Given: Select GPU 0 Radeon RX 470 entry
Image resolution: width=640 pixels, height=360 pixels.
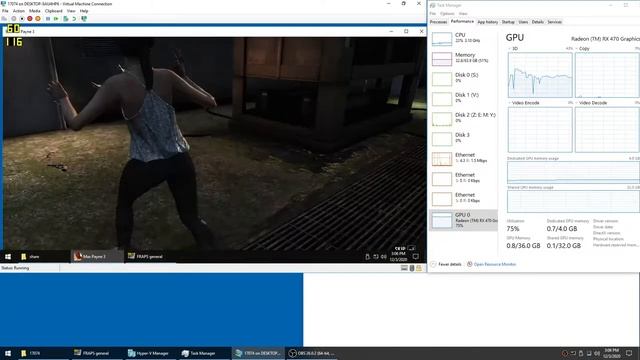Looking at the screenshot, I should point(463,220).
